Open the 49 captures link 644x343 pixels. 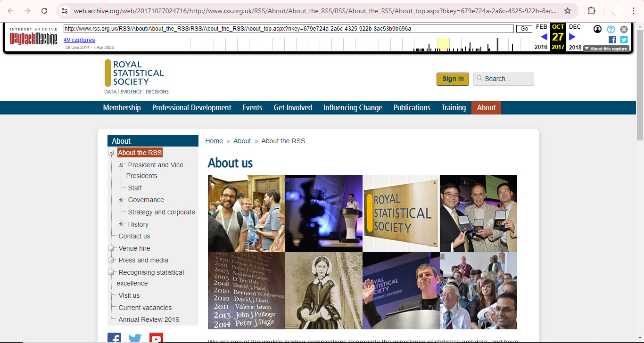(79, 40)
